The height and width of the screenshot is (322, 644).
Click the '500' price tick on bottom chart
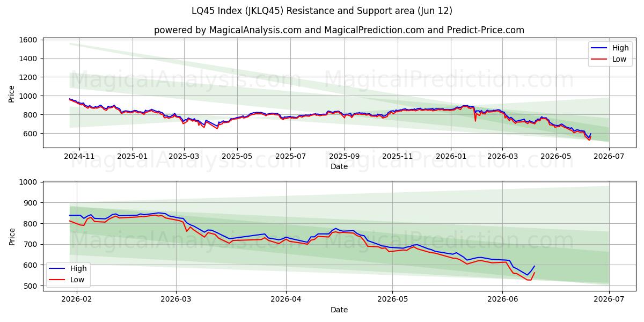click(30, 286)
